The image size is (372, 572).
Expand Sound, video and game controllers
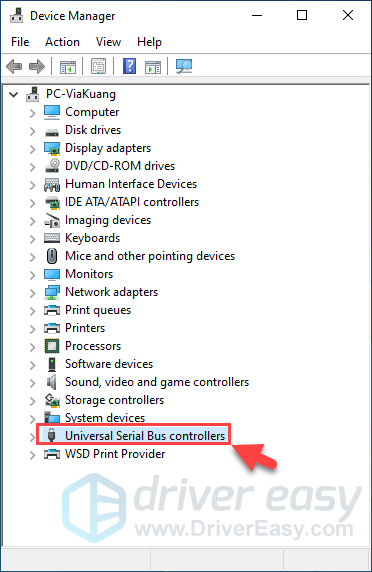tap(33, 383)
